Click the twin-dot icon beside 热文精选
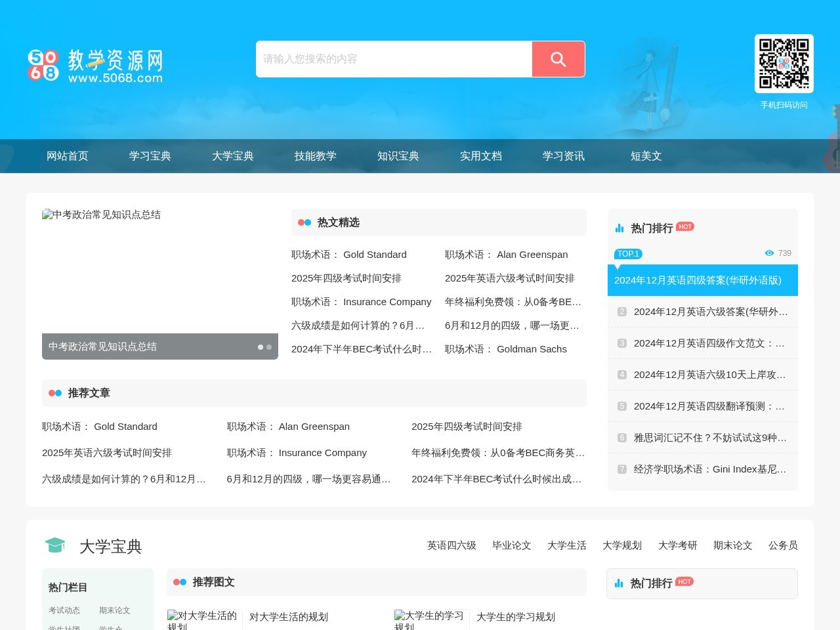The height and width of the screenshot is (630, 840). coord(304,222)
